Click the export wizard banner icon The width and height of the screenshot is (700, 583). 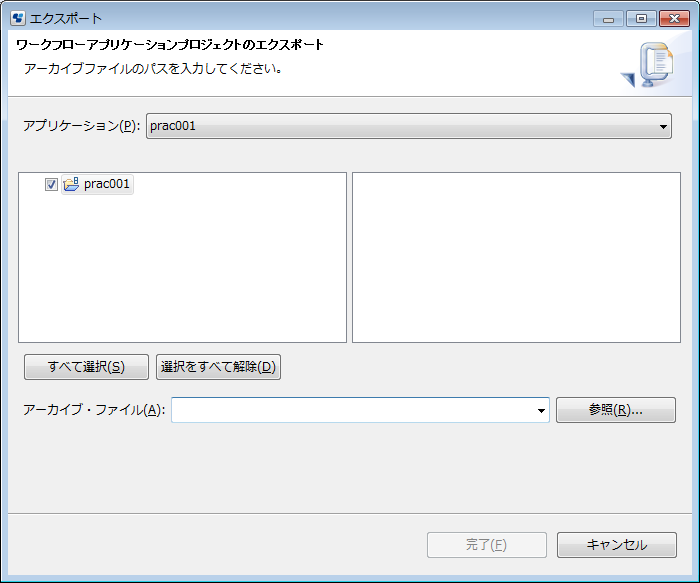click(x=649, y=65)
